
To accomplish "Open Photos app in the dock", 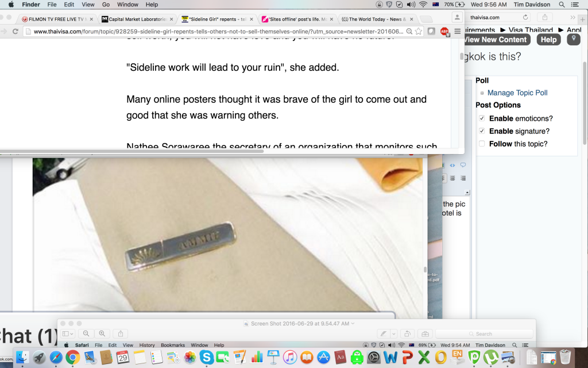I will pyautogui.click(x=190, y=356).
